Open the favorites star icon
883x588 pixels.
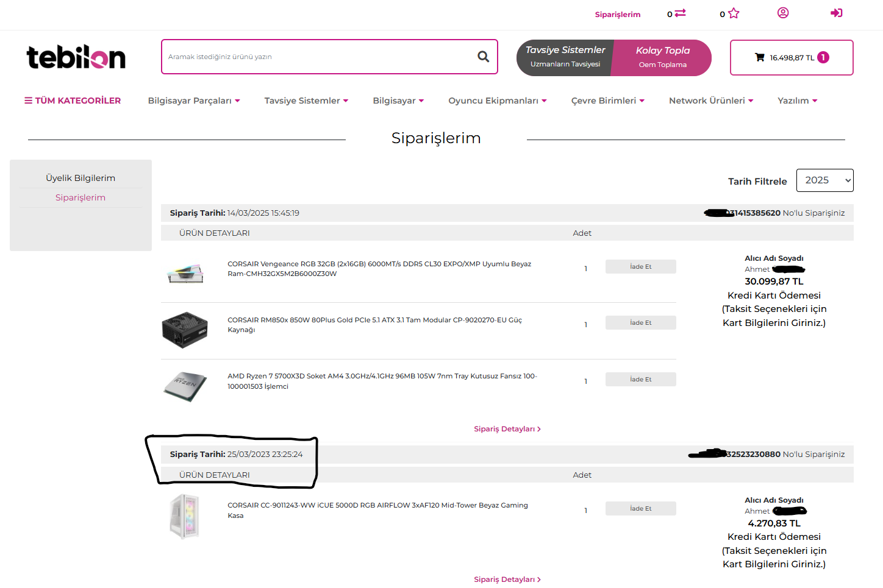[x=734, y=13]
